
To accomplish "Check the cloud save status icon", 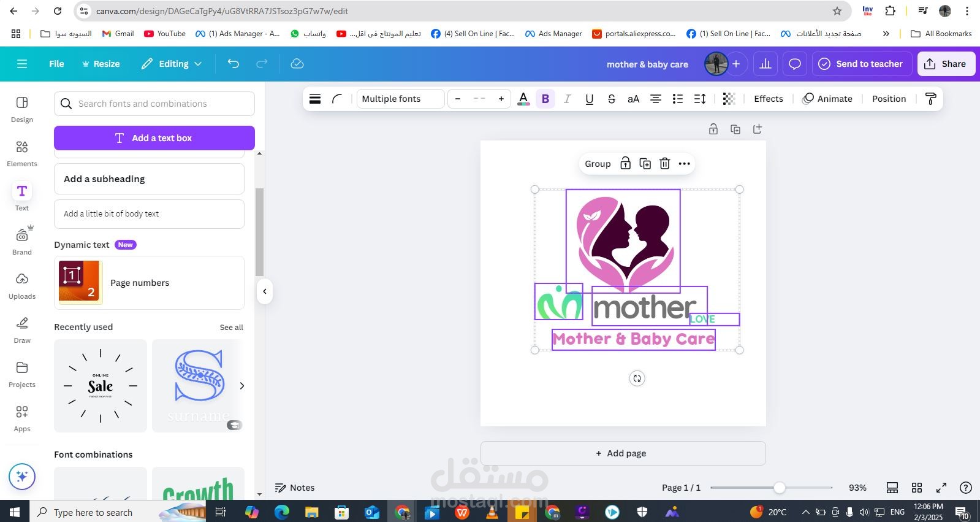I will click(297, 64).
